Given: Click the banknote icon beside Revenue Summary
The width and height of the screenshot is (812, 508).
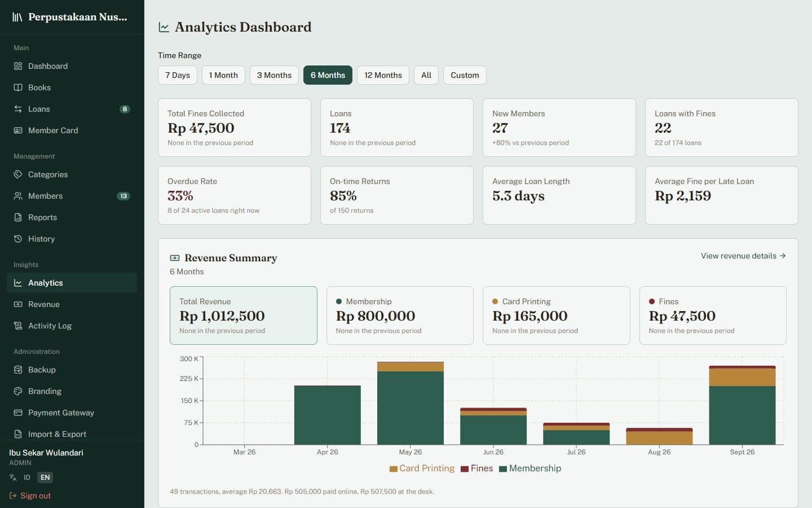Looking at the screenshot, I should [x=175, y=258].
